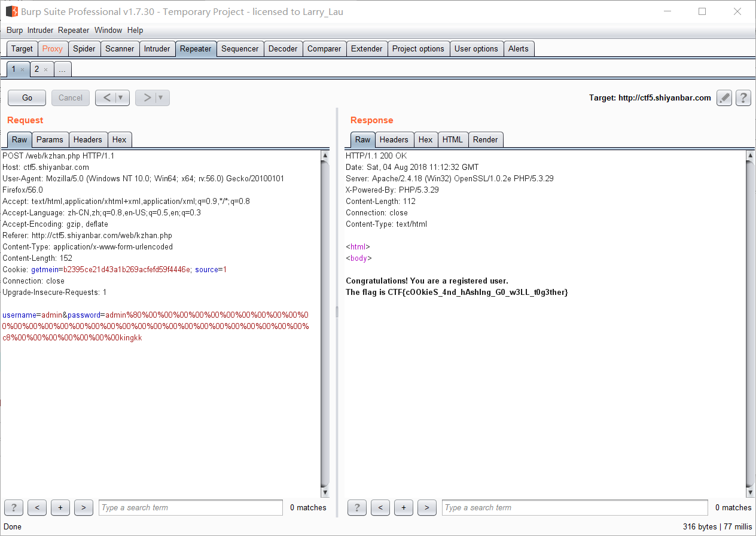
Task: Show request Params view
Action: (50, 139)
